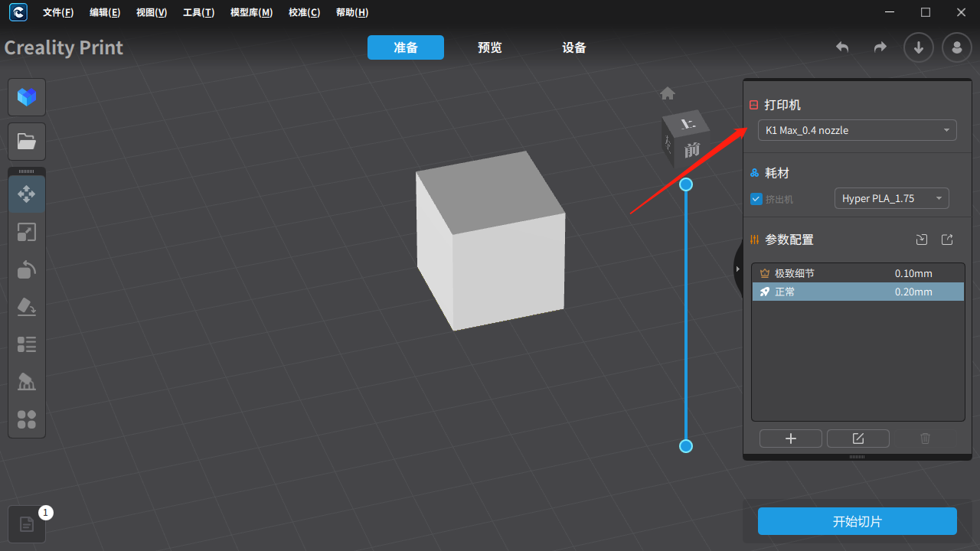Select the Move tool

(27, 194)
